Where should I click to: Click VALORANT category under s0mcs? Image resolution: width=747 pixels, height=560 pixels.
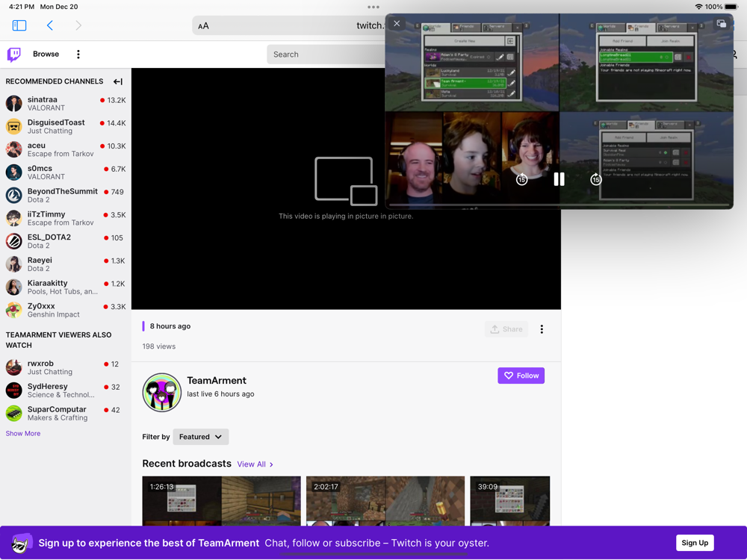46,177
